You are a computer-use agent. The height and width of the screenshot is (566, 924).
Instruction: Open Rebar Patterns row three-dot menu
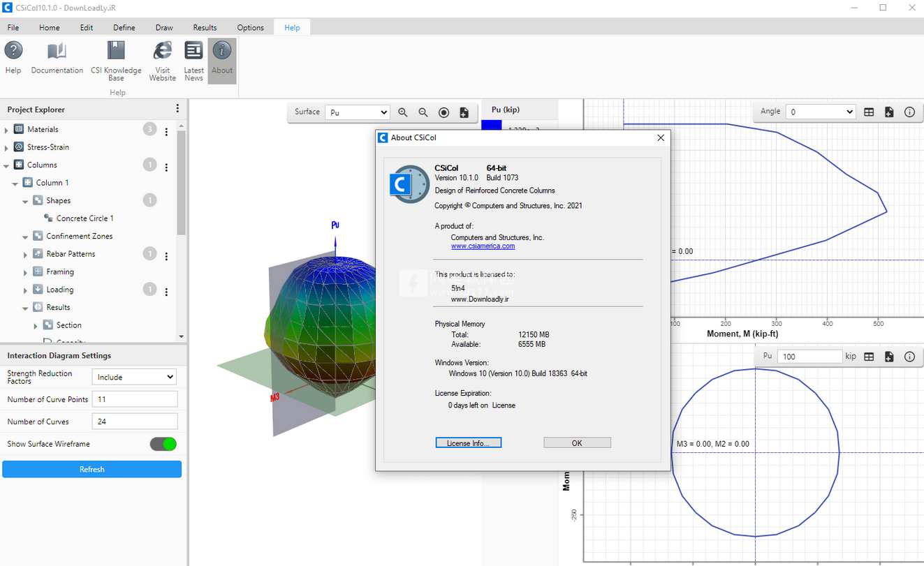click(x=166, y=256)
